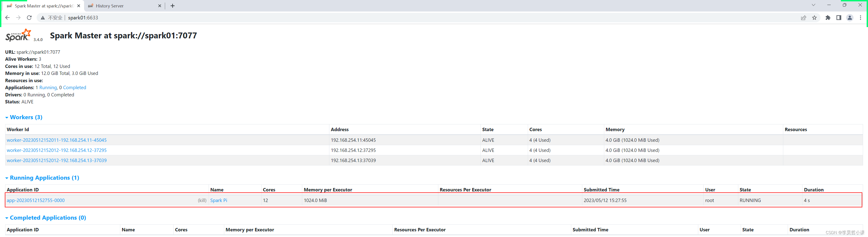Image resolution: width=868 pixels, height=237 pixels.
Task: Open the extensions puzzle icon
Action: [828, 18]
